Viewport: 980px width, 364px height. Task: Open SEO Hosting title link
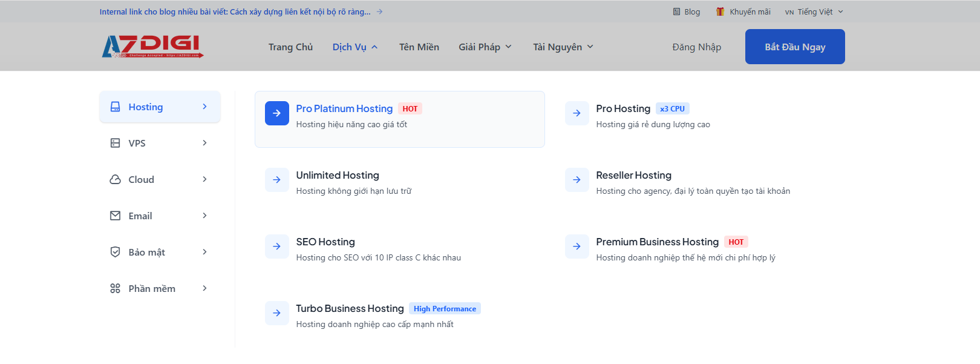pos(325,242)
